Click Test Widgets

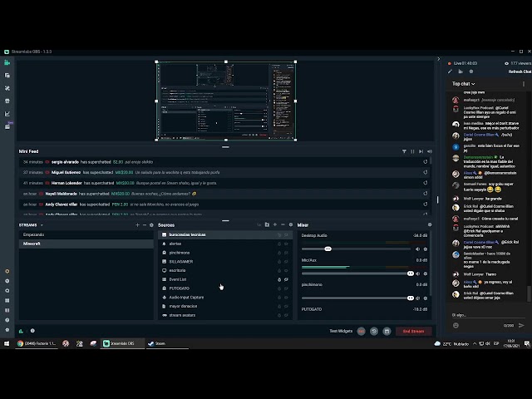coord(341,331)
